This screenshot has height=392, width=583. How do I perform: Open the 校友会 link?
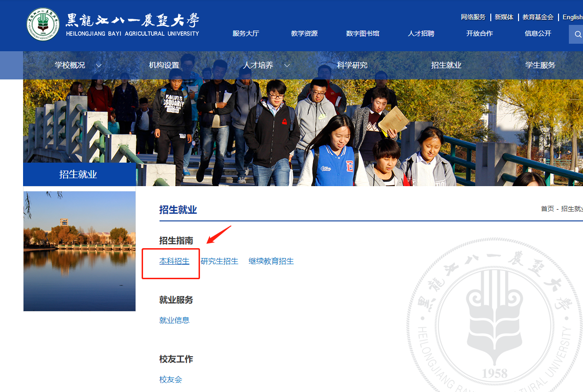tap(171, 379)
